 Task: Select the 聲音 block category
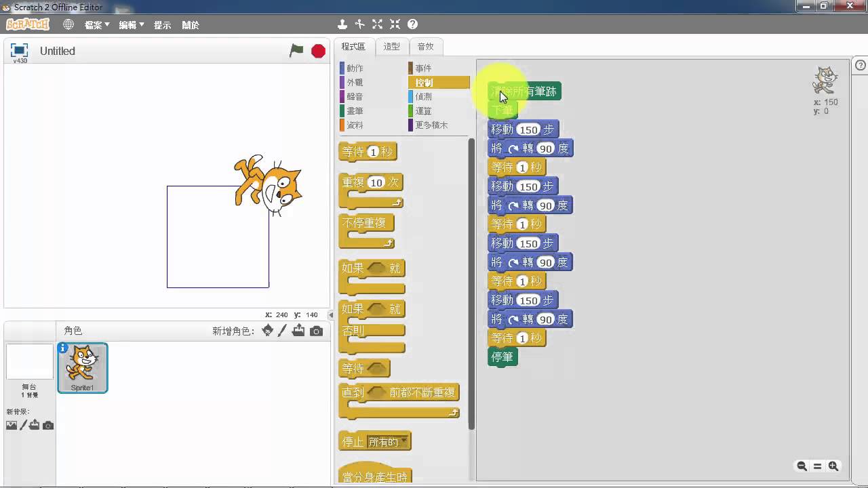click(370, 97)
